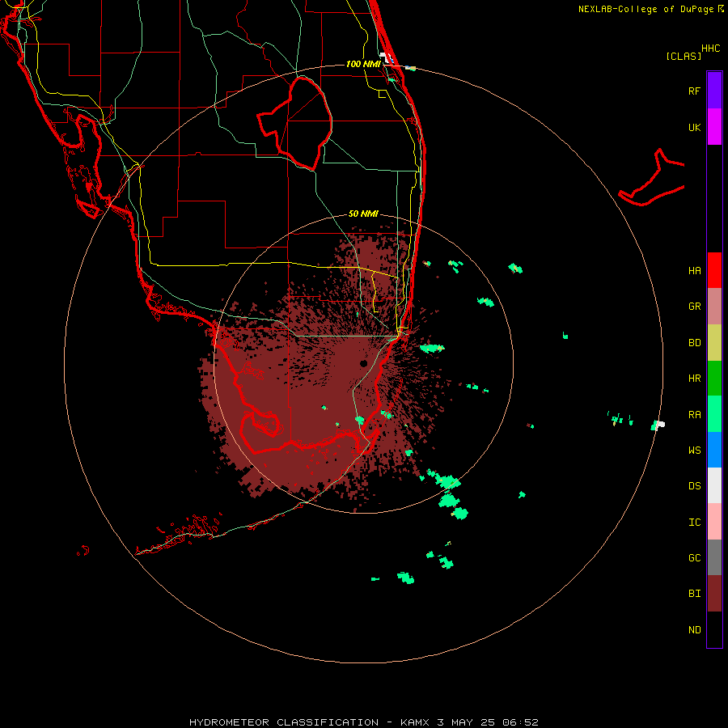This screenshot has width=728, height=728.
Task: Click the 'WS' legend label
Action: 694,450
